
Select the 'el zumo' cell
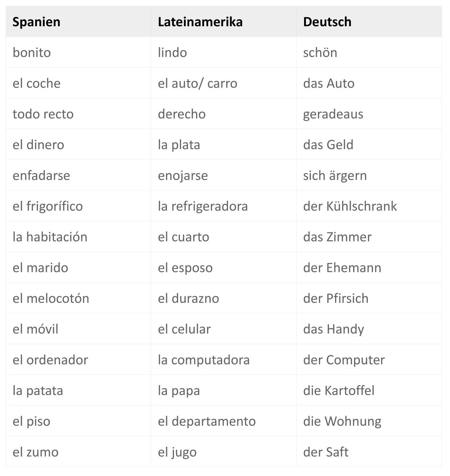(x=35, y=452)
